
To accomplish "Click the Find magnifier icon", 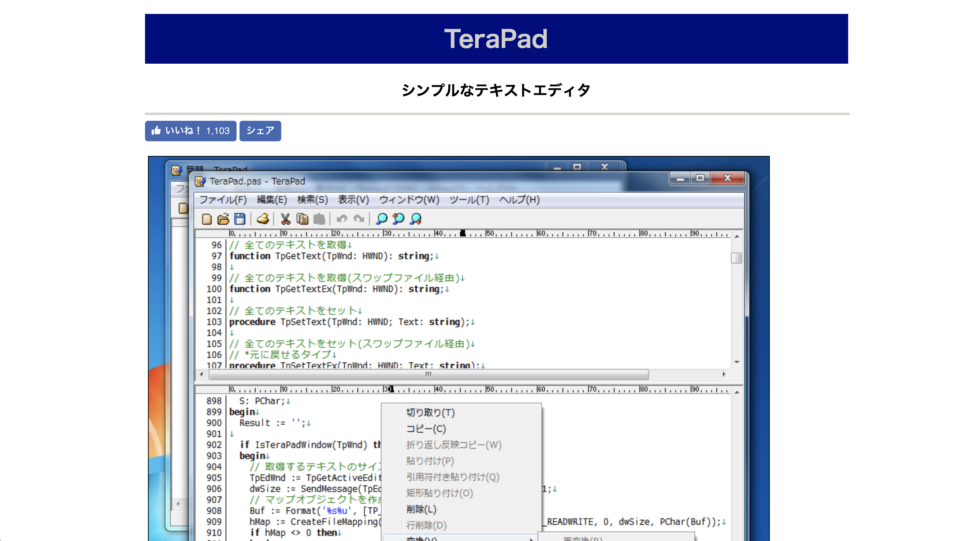I will [x=382, y=219].
